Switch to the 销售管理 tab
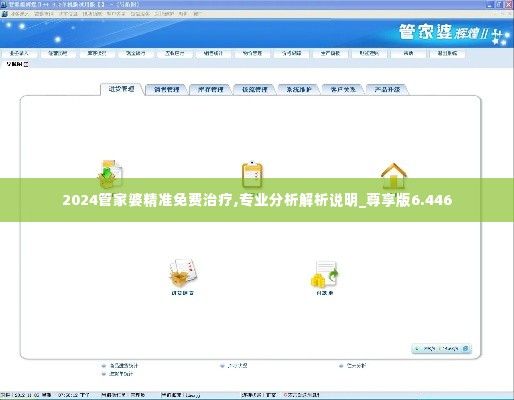The height and width of the screenshot is (400, 514). pos(166,89)
